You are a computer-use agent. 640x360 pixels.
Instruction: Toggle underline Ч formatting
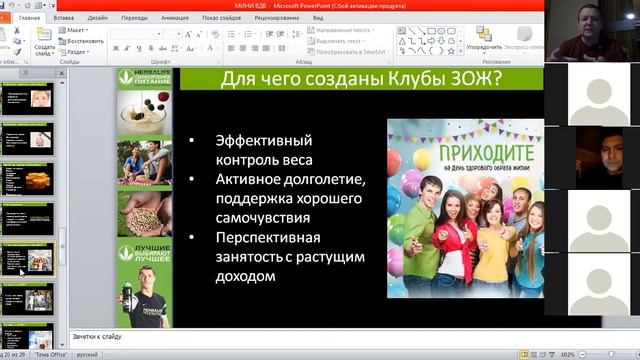coord(139,48)
